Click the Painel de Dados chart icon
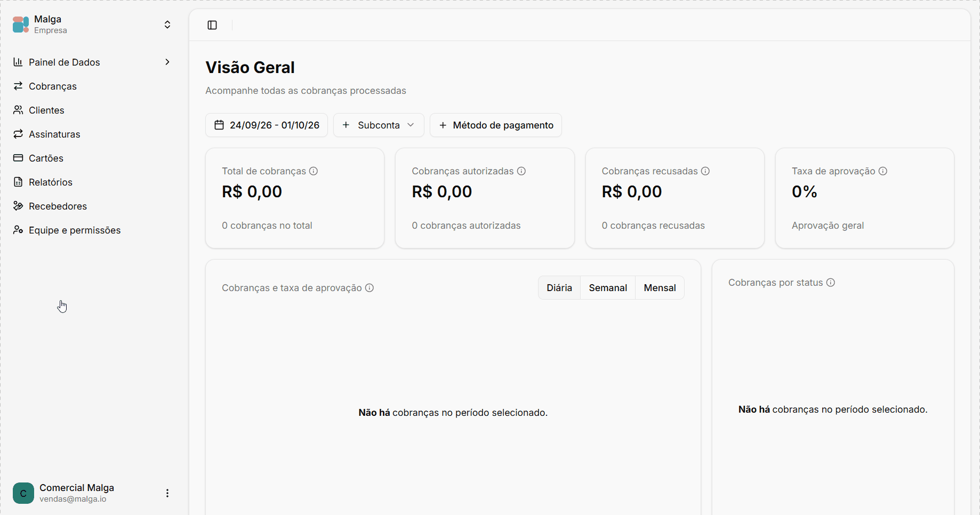Viewport: 980px width, 515px height. tap(18, 62)
